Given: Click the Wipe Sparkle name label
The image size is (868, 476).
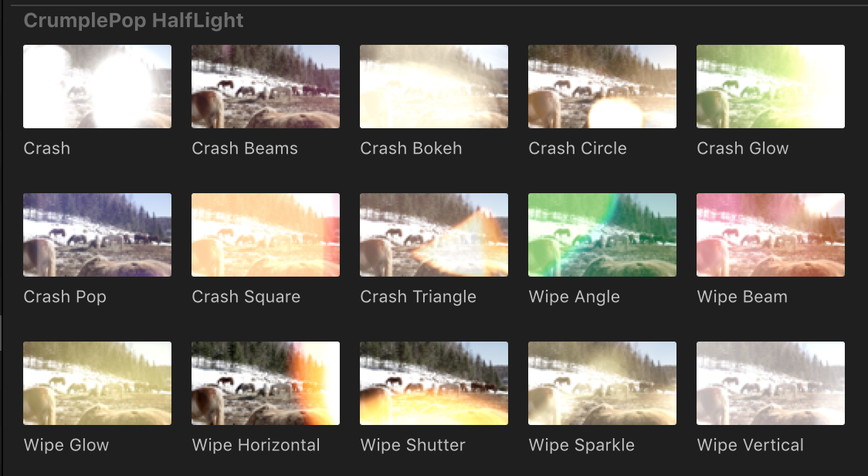Looking at the screenshot, I should point(581,446).
